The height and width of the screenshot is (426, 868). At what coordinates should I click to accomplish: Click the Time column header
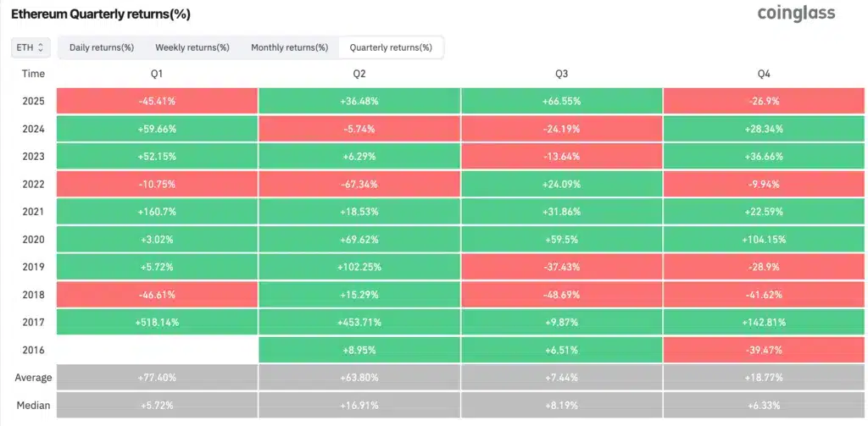pyautogui.click(x=34, y=75)
